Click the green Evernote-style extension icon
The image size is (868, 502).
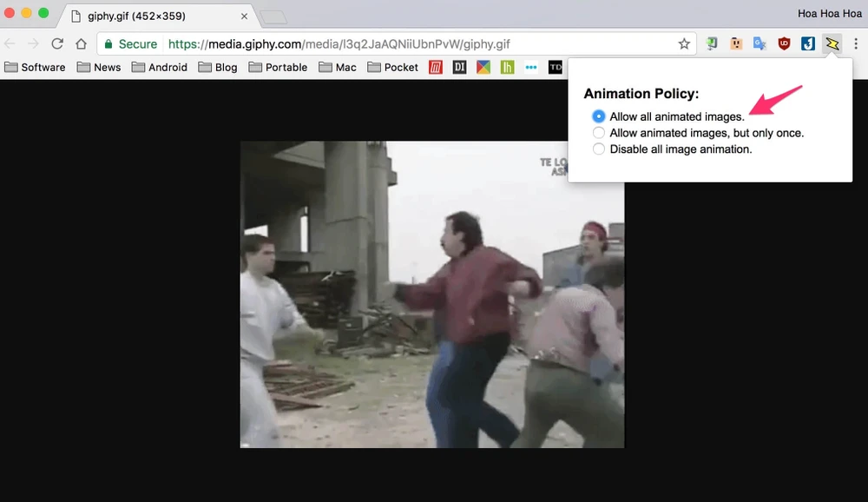712,43
